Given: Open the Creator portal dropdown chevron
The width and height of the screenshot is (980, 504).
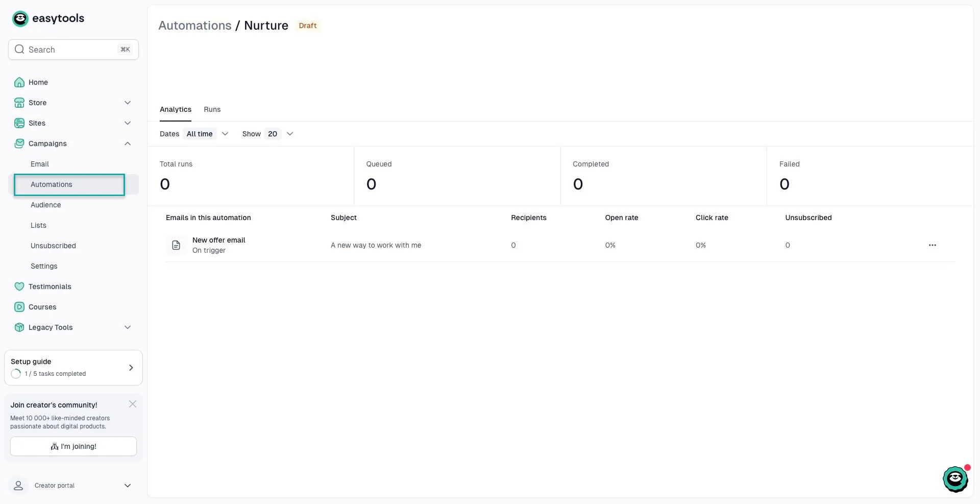Looking at the screenshot, I should (x=128, y=486).
